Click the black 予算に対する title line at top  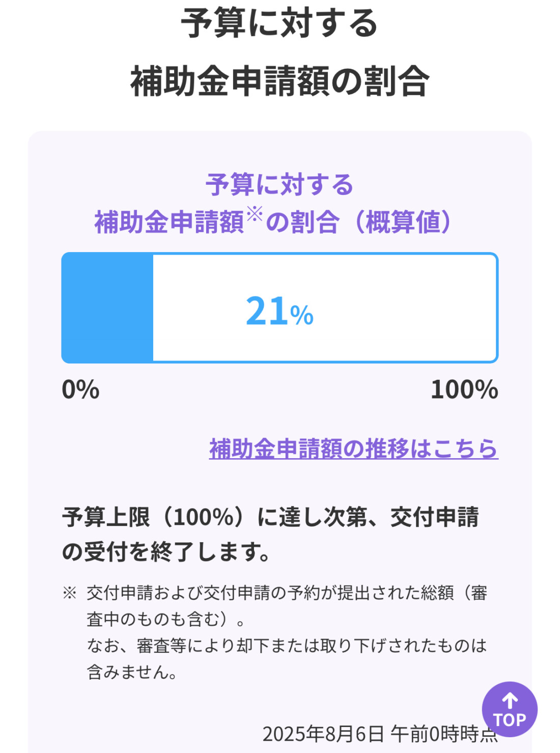point(279,23)
